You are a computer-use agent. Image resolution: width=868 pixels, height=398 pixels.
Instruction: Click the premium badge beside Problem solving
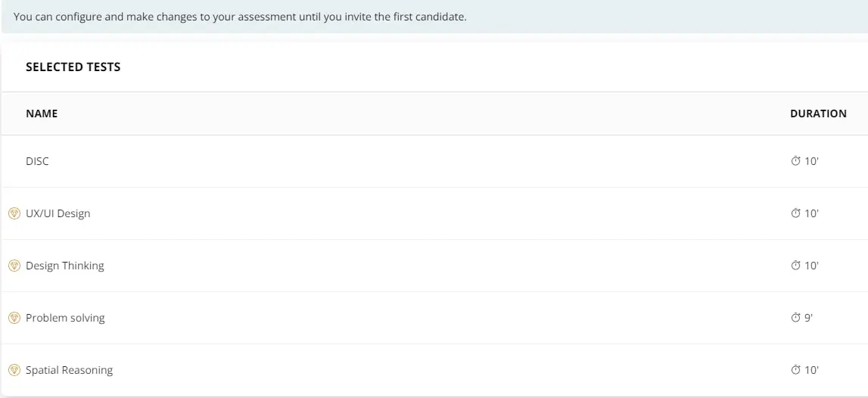[x=14, y=318]
